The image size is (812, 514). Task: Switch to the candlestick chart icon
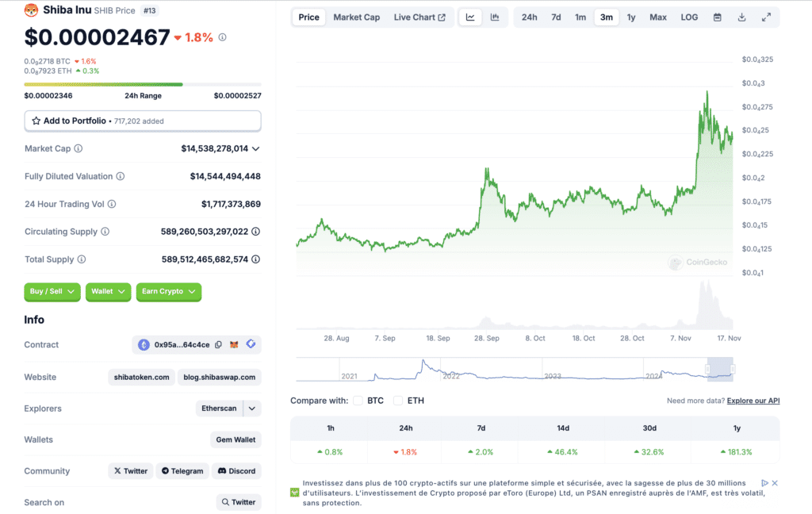click(x=495, y=17)
